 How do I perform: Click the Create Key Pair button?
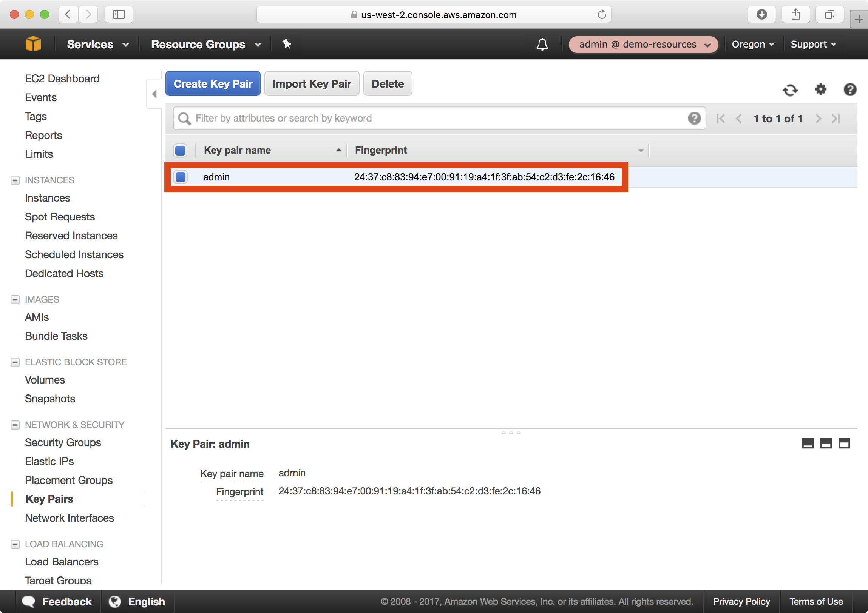pos(213,83)
